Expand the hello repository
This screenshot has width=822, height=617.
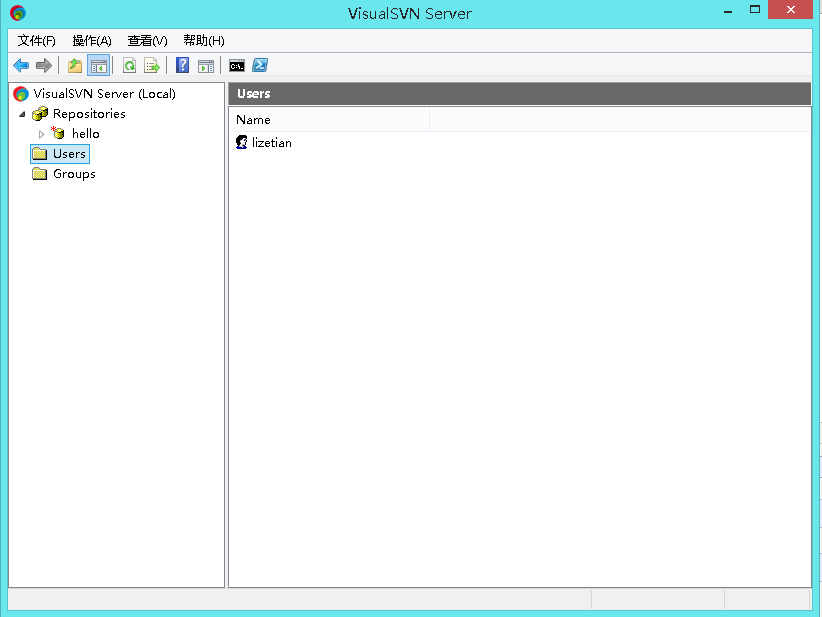40,133
